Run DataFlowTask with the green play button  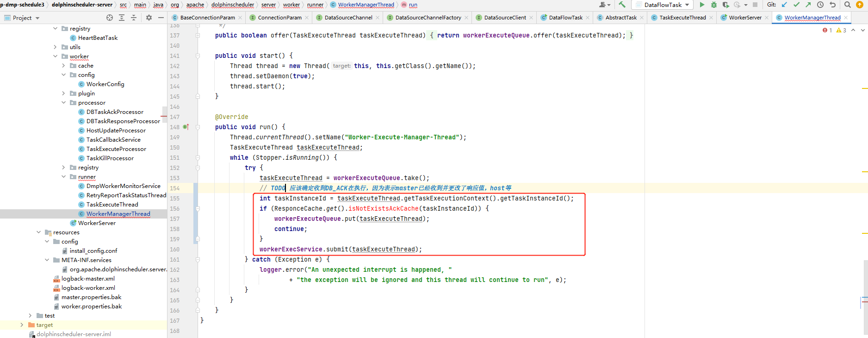tap(702, 5)
